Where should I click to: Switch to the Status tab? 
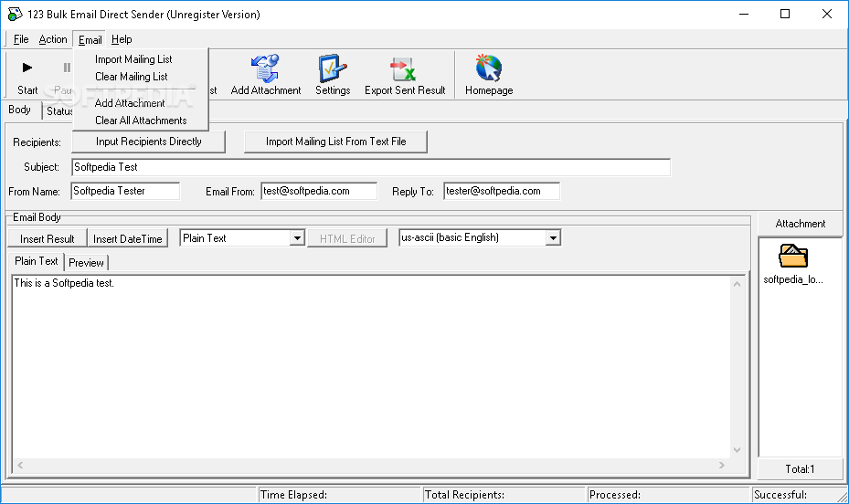click(x=58, y=111)
